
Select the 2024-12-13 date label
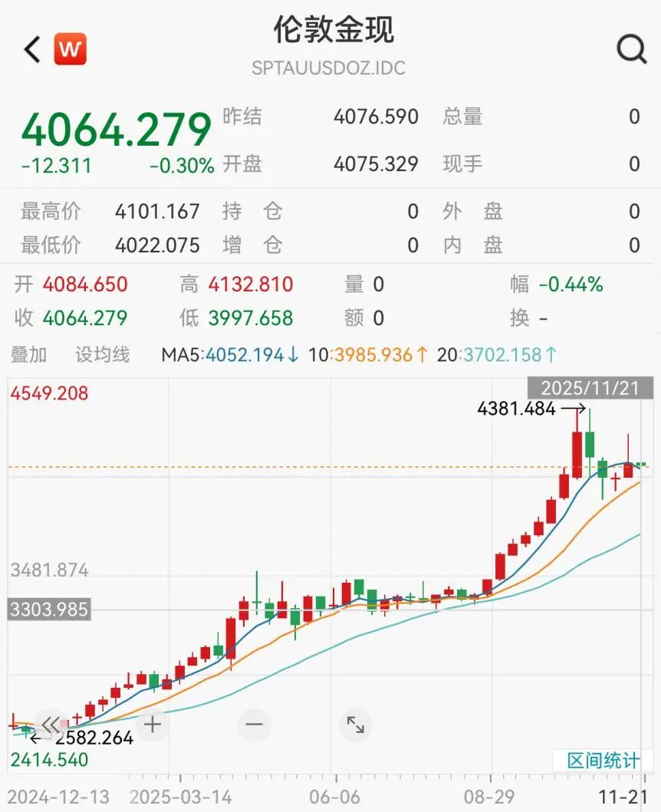60,797
